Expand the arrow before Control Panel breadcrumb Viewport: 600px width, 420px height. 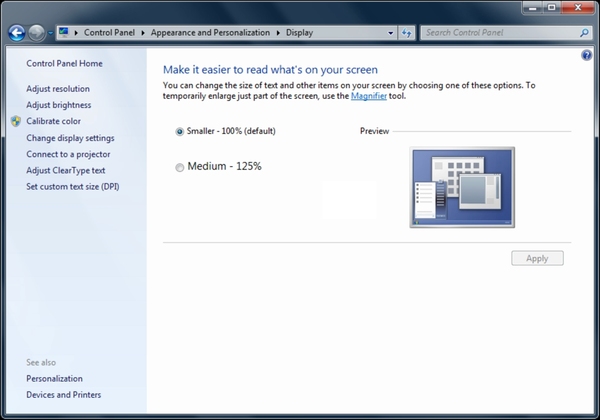click(76, 33)
